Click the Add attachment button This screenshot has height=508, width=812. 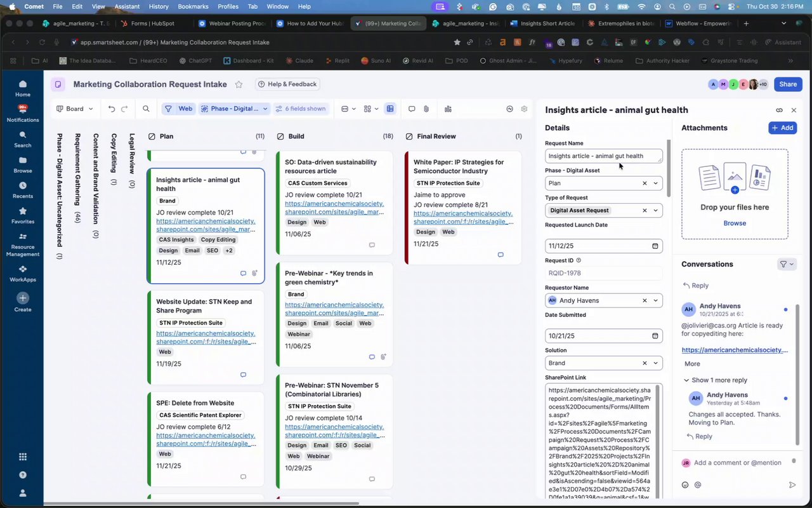(783, 128)
